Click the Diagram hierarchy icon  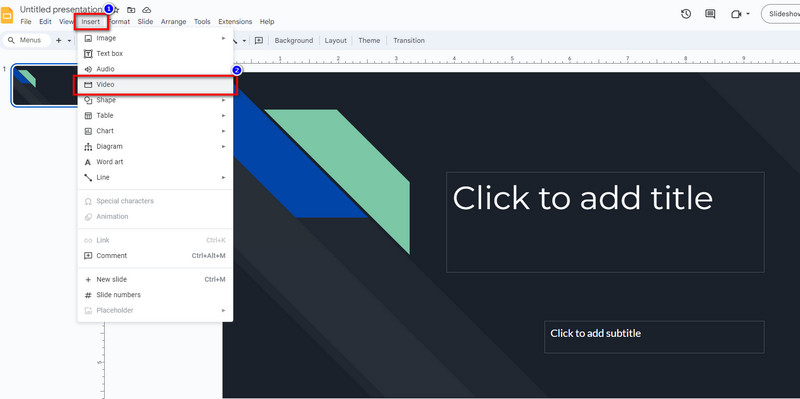(88, 146)
